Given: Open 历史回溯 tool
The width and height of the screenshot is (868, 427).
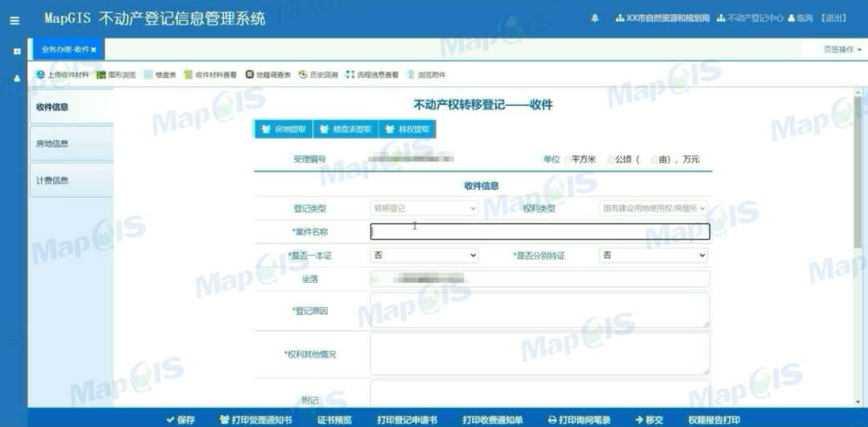Looking at the screenshot, I should (318, 75).
